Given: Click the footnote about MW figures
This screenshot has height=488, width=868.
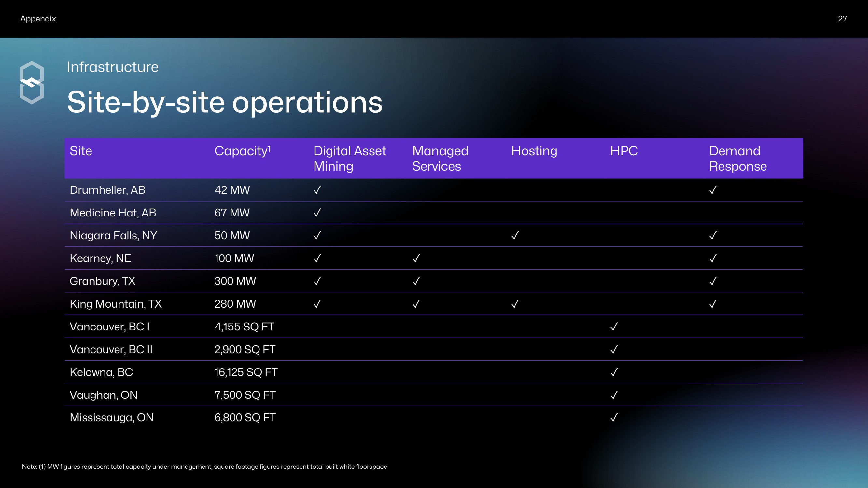Looking at the screenshot, I should click(x=204, y=467).
